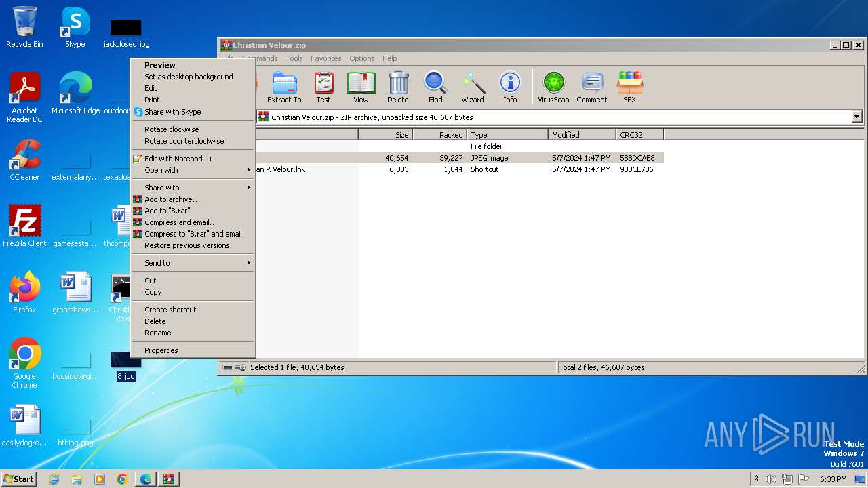This screenshot has height=488, width=868.
Task: Choose Rename in the context menu
Action: [193, 333]
